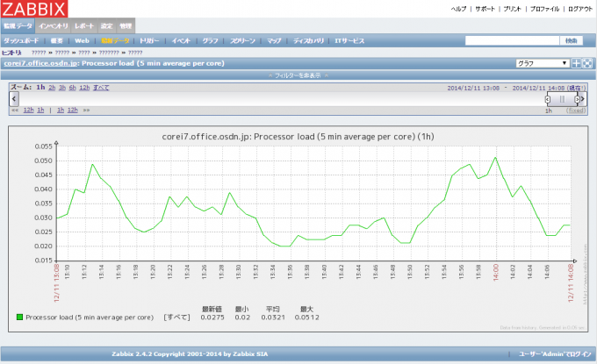Click the green Processor load legend swatch

click(x=19, y=317)
